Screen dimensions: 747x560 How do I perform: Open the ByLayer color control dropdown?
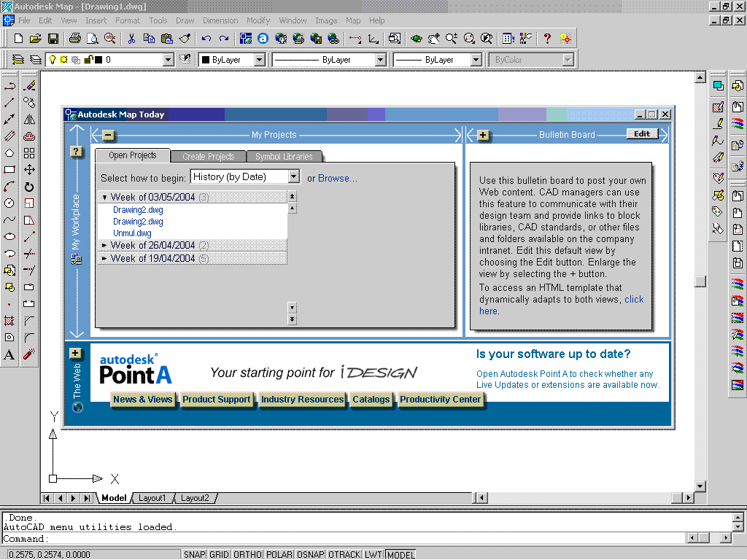tap(260, 60)
